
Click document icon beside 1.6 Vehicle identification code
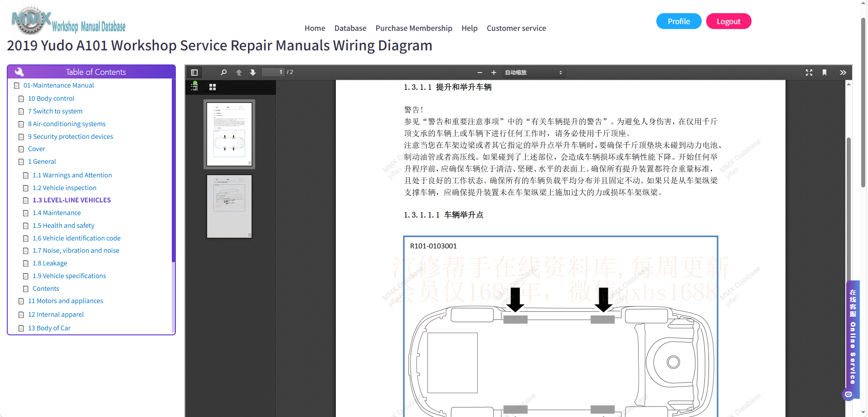[x=26, y=239]
